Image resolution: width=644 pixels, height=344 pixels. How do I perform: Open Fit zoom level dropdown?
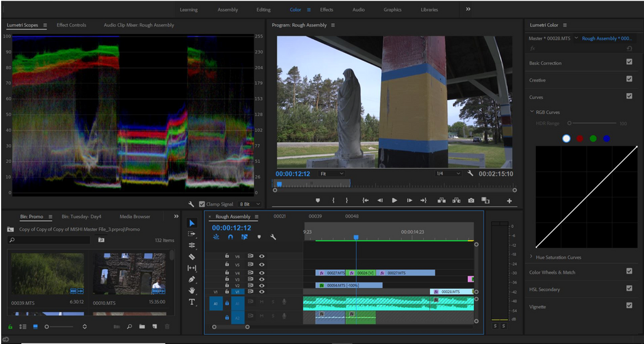(332, 174)
